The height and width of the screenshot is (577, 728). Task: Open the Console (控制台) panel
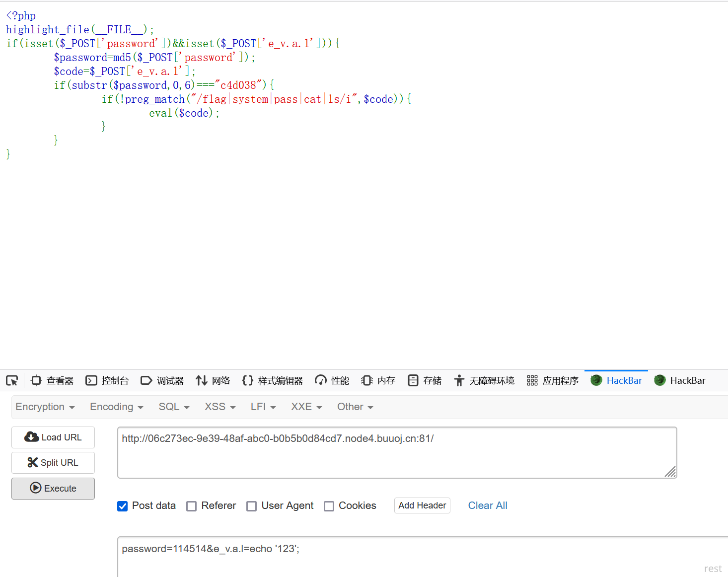tap(107, 381)
